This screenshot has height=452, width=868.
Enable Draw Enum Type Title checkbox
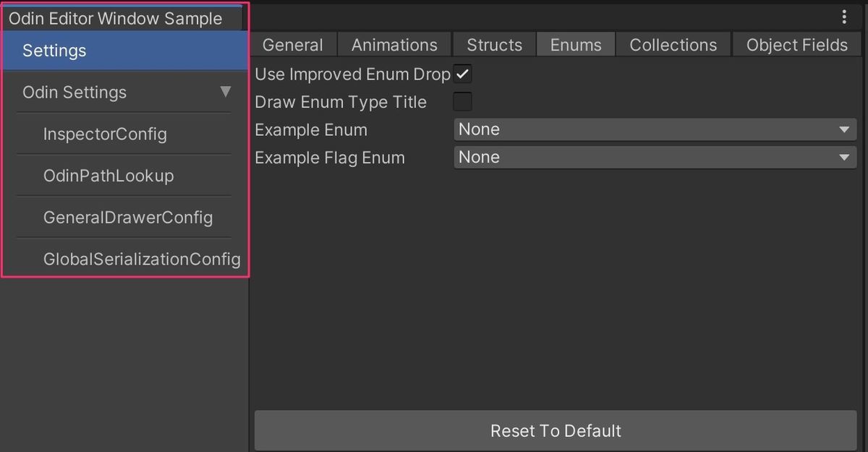[463, 102]
